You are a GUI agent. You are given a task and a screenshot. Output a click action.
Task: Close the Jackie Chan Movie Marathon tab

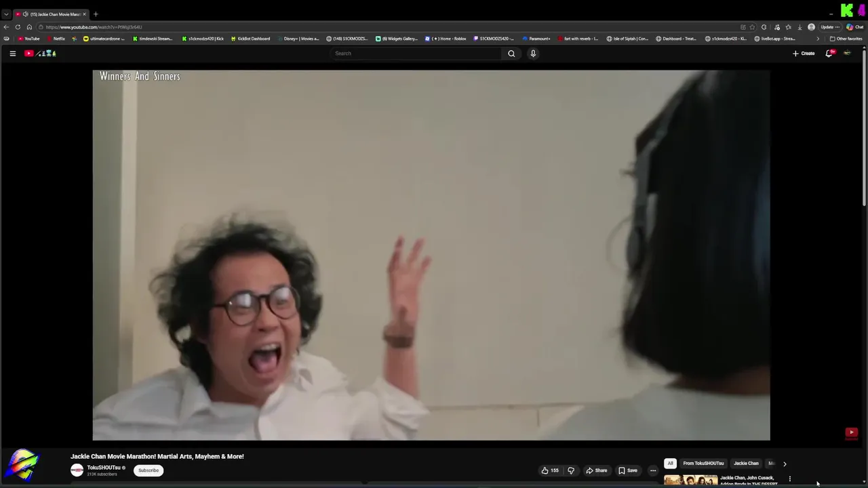pos(85,14)
